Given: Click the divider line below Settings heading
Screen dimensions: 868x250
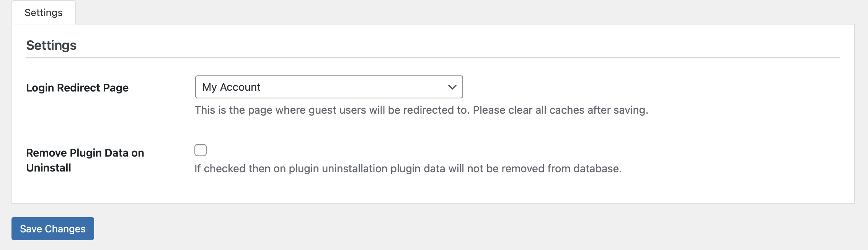Looking at the screenshot, I should (x=433, y=58).
